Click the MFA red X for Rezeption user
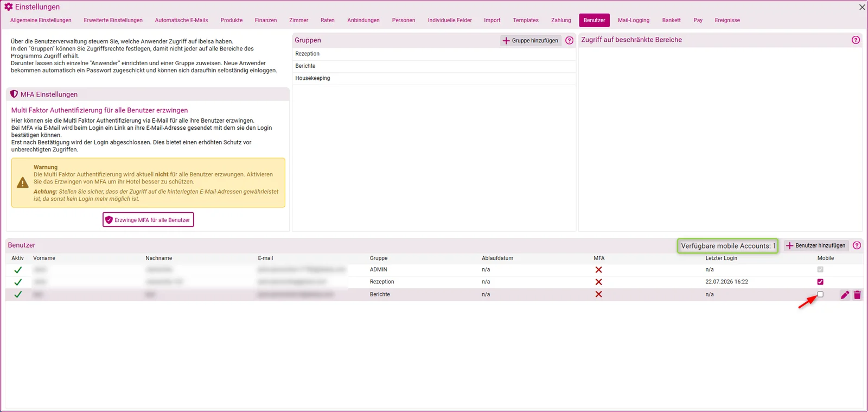The image size is (868, 412). click(598, 282)
